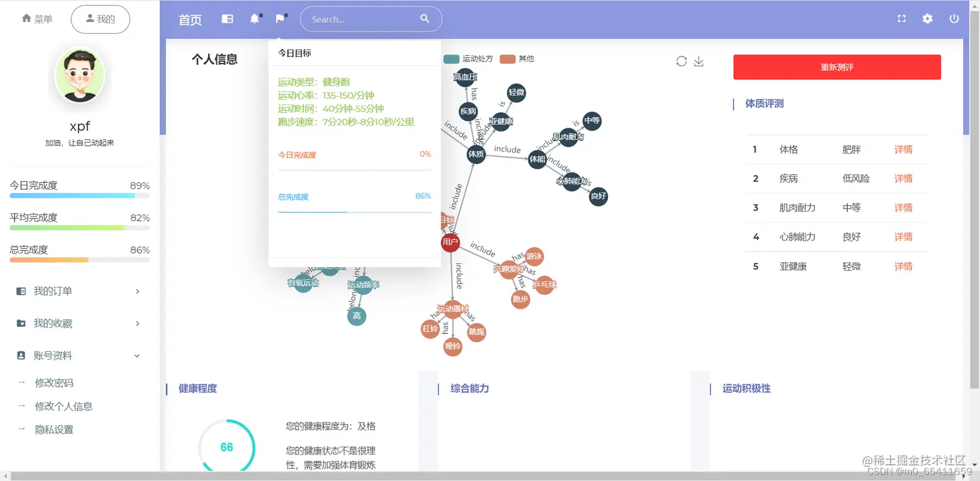Click the power logout icon
This screenshot has height=481, width=980.
[x=953, y=19]
